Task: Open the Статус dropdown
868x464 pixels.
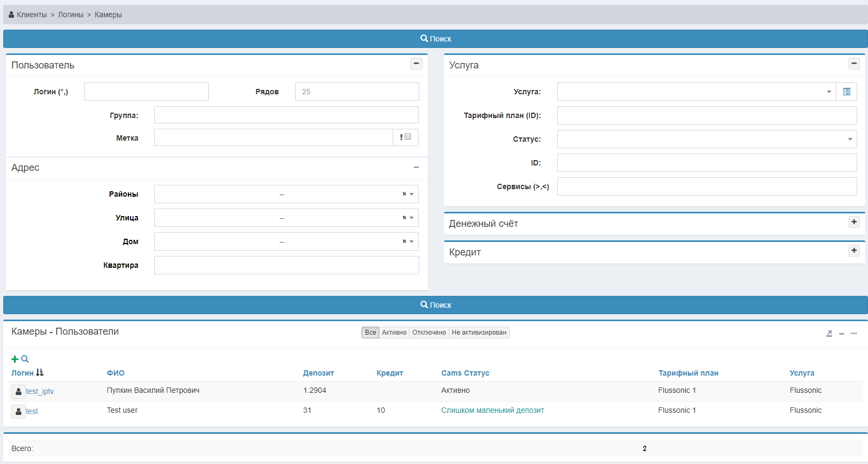Action: tap(707, 139)
